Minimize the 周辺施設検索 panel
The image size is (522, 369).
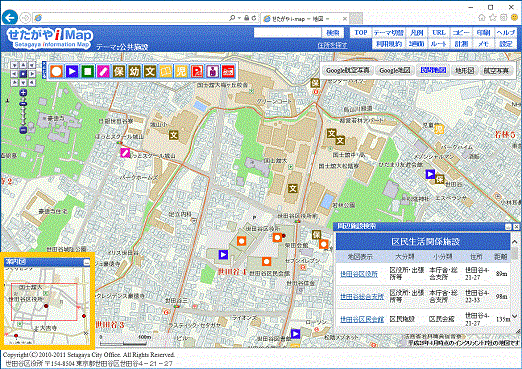click(x=508, y=227)
